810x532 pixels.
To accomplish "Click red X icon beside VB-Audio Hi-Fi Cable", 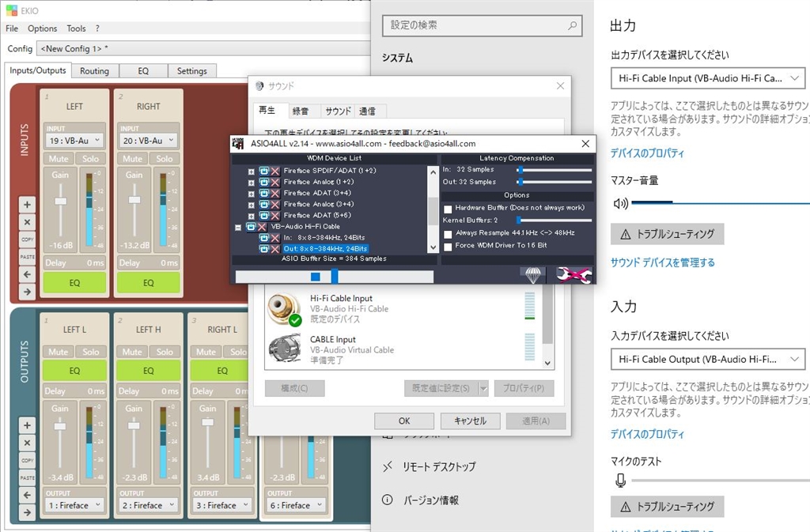I will coord(263,227).
